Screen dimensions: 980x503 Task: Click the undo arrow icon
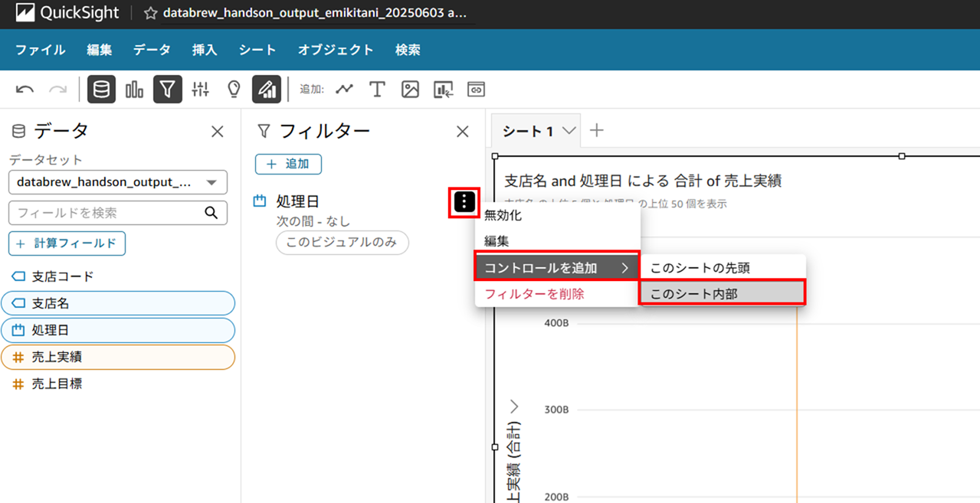tap(25, 90)
